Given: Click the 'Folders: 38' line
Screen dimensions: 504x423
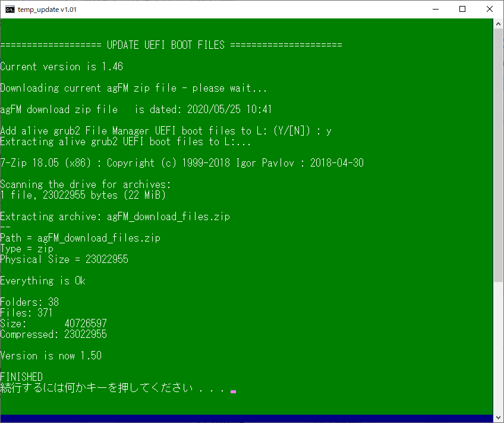Looking at the screenshot, I should pyautogui.click(x=29, y=302).
